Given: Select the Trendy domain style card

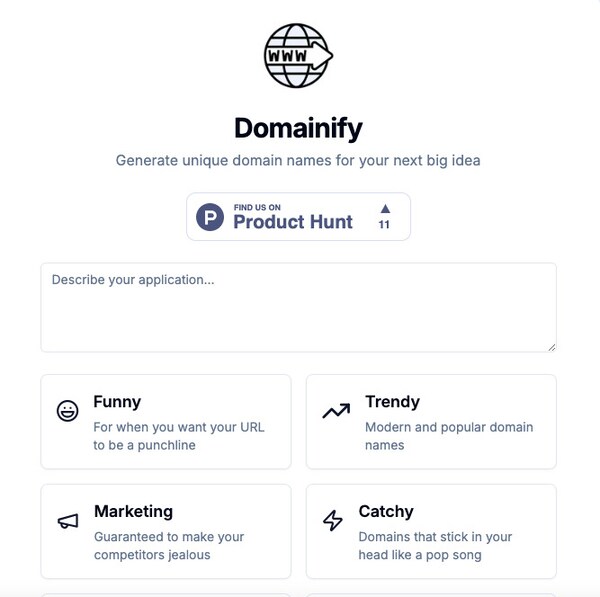Looking at the screenshot, I should [x=431, y=421].
